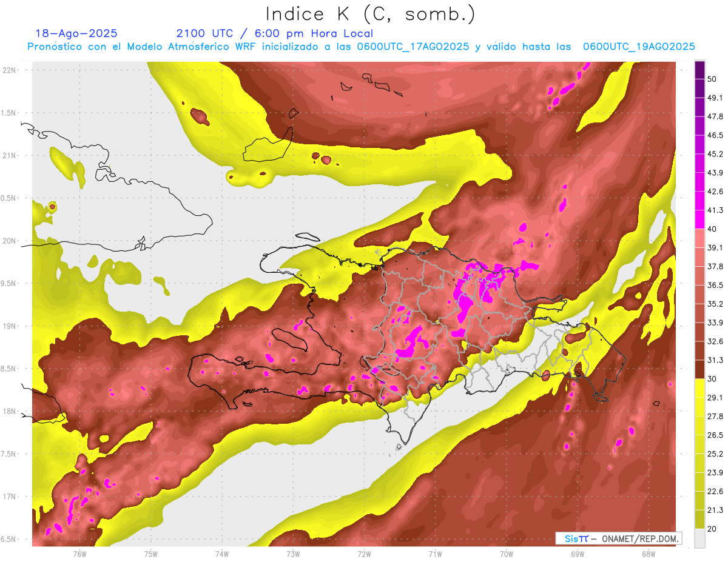Click latitude label "19N"

coord(10,326)
